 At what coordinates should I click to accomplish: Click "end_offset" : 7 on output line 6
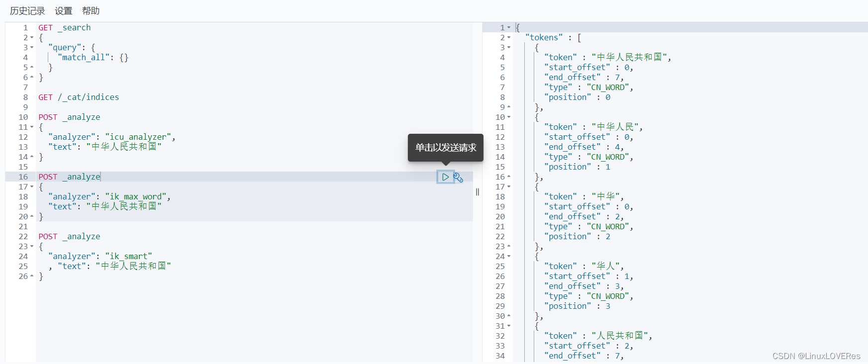coord(584,78)
